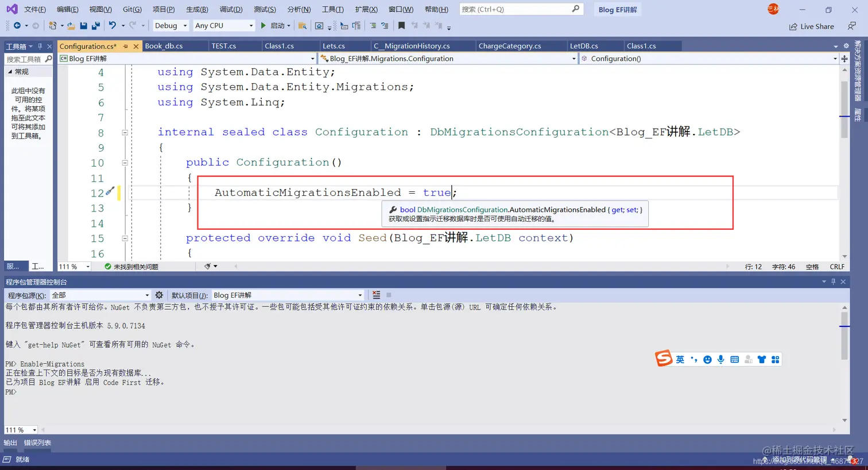Open the Debug configuration dropdown
868x470 pixels.
tap(170, 25)
